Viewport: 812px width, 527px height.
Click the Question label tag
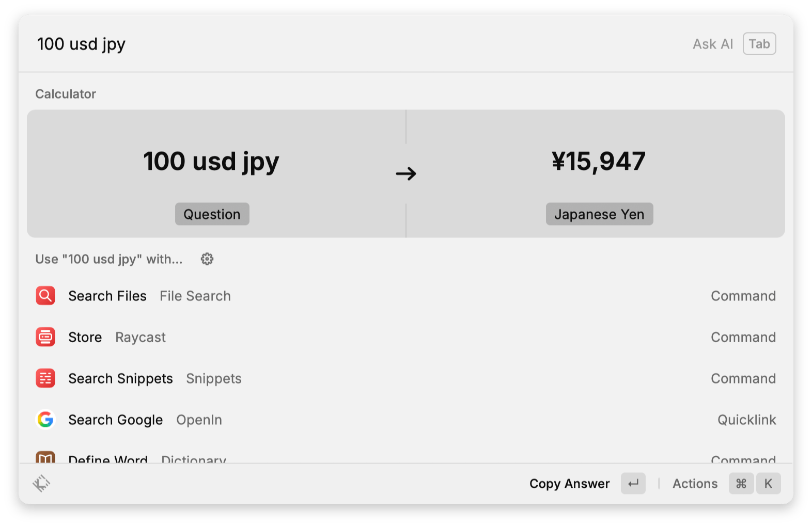tap(212, 214)
